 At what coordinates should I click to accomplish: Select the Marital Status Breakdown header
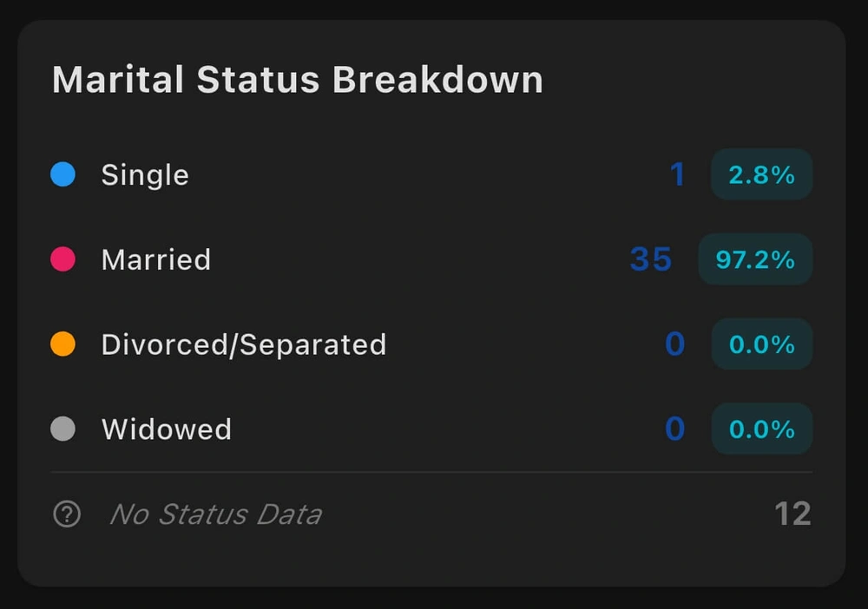(x=298, y=79)
